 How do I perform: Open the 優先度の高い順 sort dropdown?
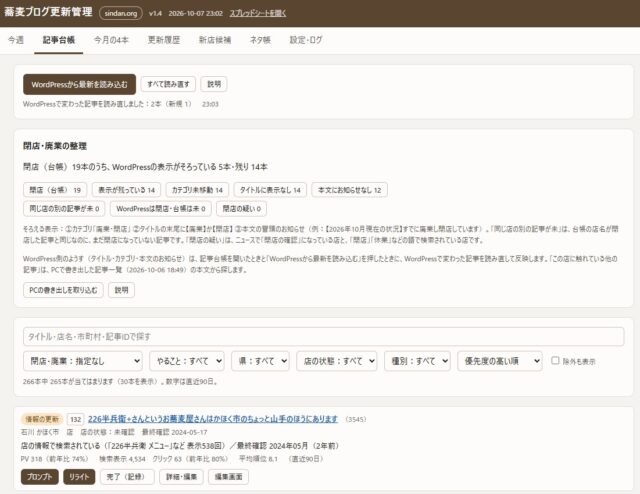pyautogui.click(x=500, y=361)
